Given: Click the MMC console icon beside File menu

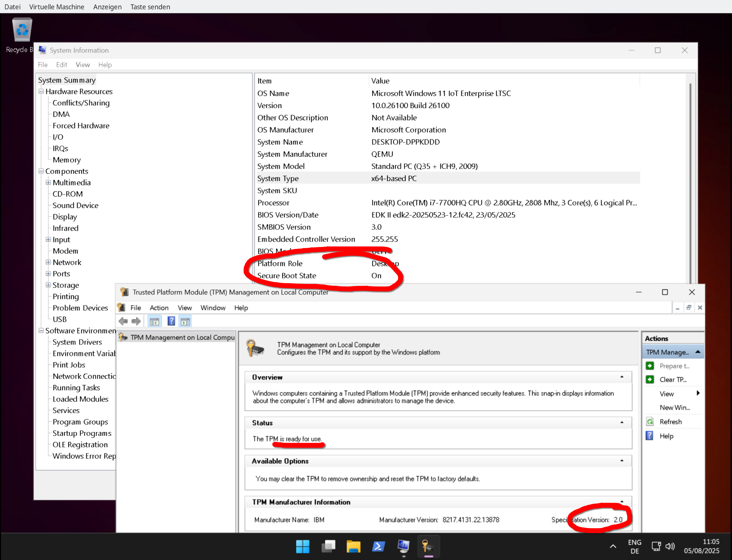Looking at the screenshot, I should 121,307.
